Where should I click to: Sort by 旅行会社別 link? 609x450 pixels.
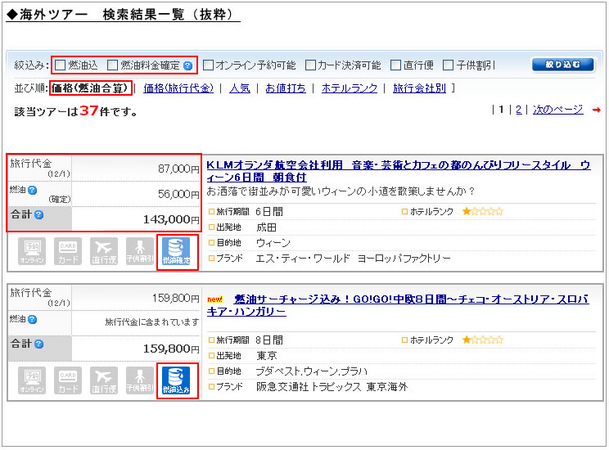419,89
